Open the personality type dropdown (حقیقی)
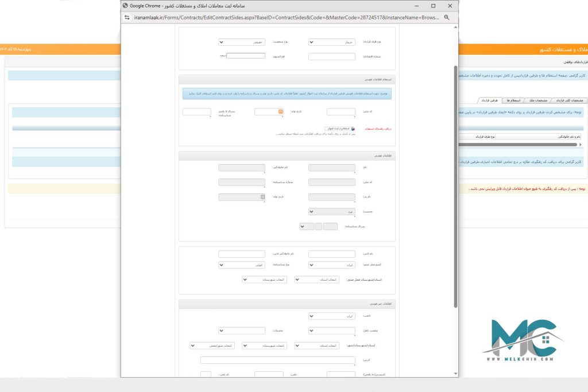Viewport: 588px width, 392px height. click(x=242, y=42)
